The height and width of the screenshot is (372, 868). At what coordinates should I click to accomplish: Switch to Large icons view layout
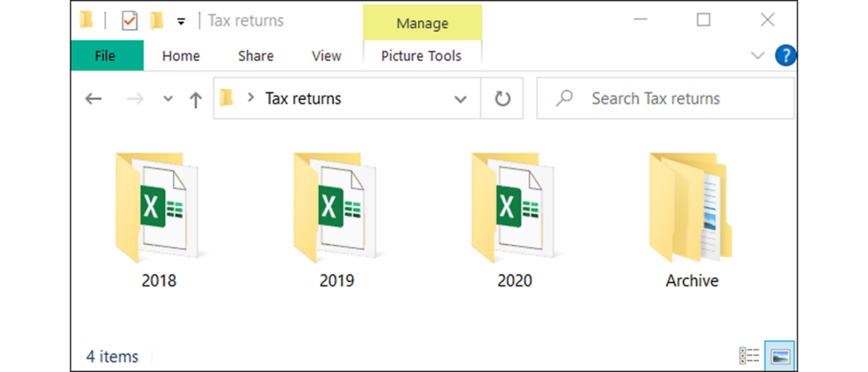pyautogui.click(x=779, y=356)
